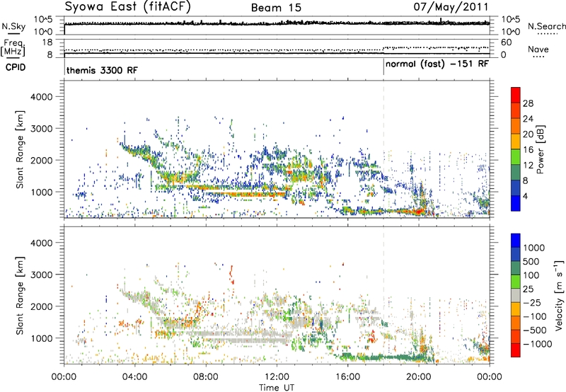Viewport: 566px width, 392px height.
Task: Click the '-1000' Velocity scale value
Action: tap(537, 344)
